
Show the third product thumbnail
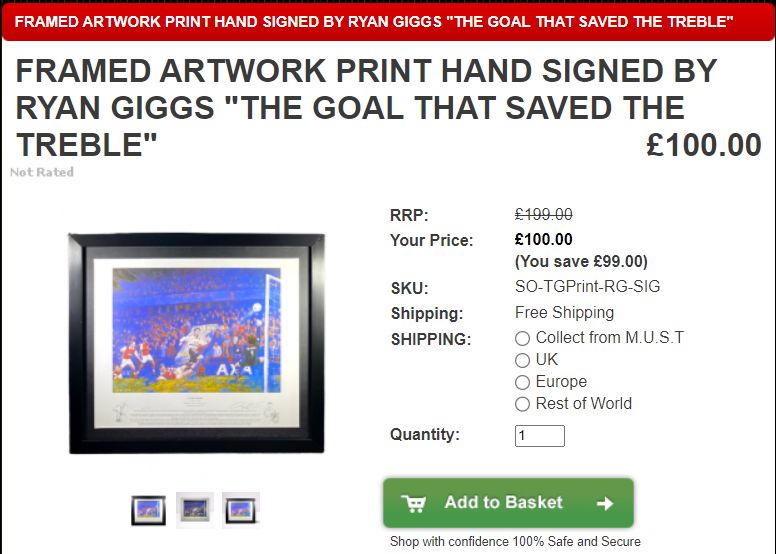(241, 510)
